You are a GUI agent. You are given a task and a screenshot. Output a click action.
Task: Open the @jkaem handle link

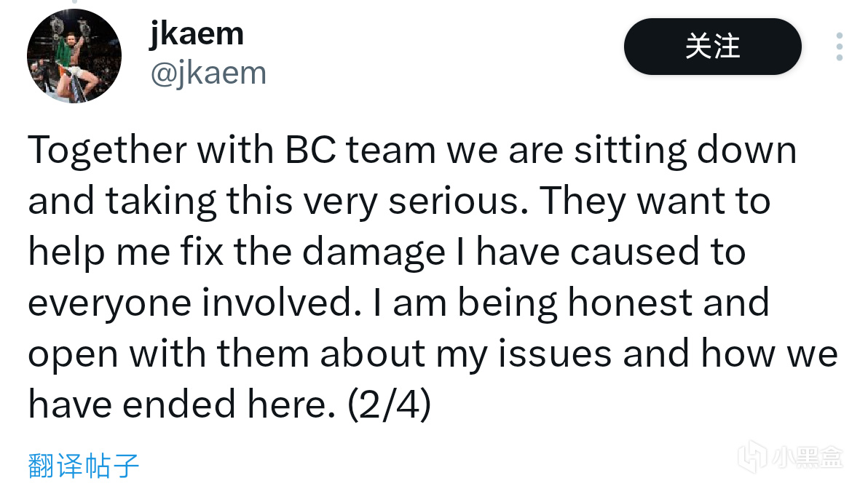[x=208, y=73]
